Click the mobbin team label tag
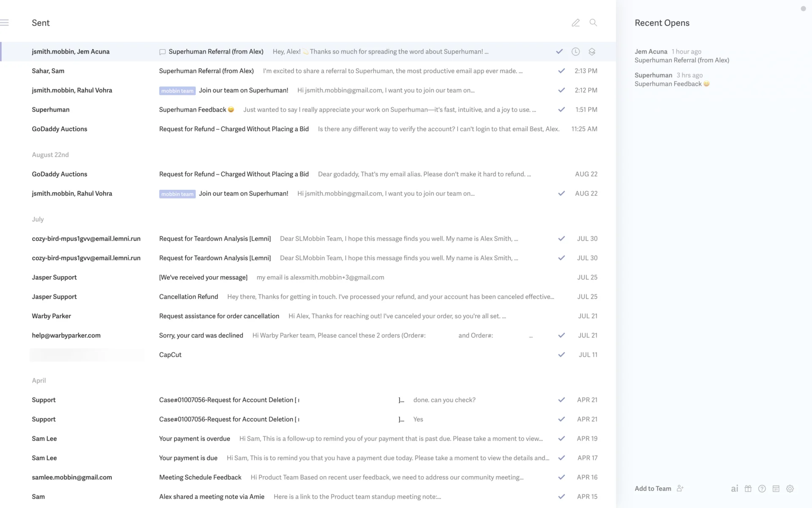The width and height of the screenshot is (812, 508). [177, 91]
